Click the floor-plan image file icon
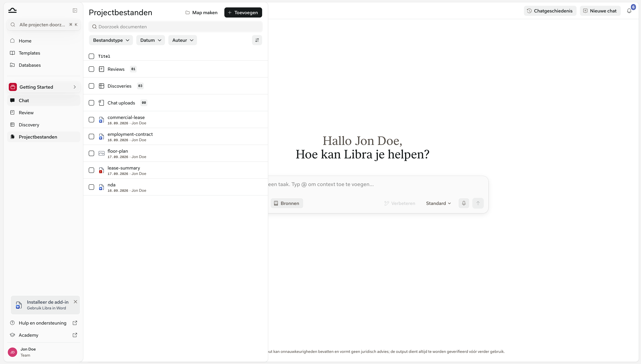 (x=101, y=153)
